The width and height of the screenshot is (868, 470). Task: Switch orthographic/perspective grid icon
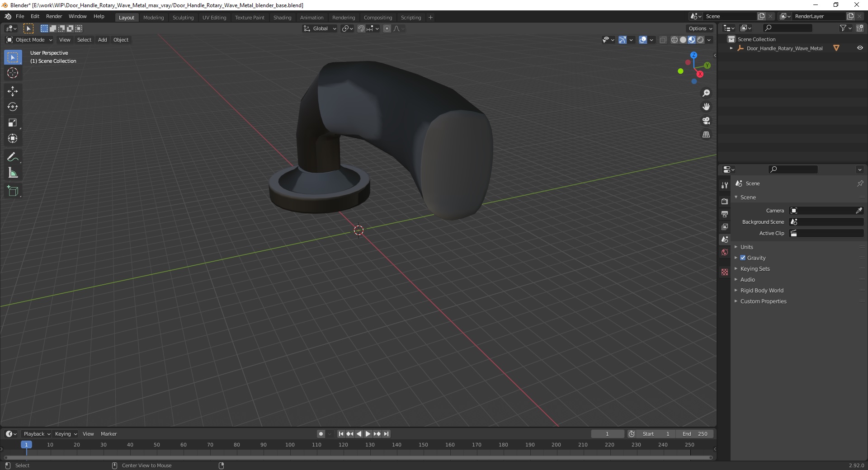706,135
